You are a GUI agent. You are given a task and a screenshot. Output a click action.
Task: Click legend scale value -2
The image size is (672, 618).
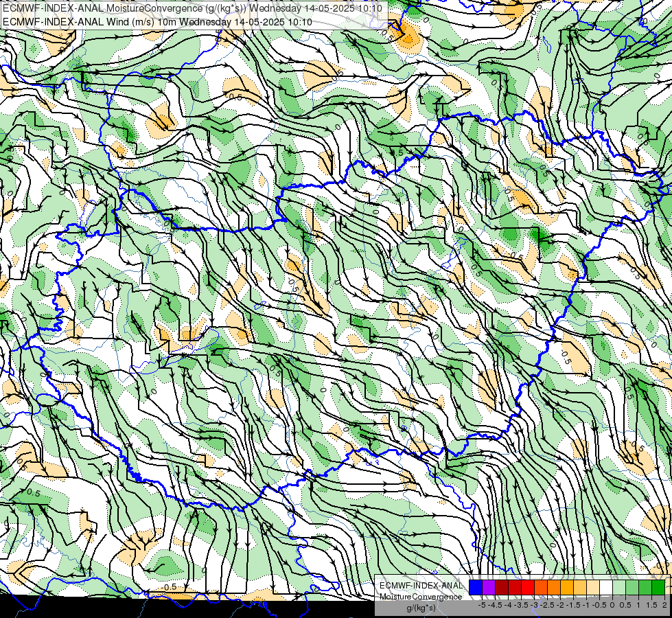[x=560, y=605]
